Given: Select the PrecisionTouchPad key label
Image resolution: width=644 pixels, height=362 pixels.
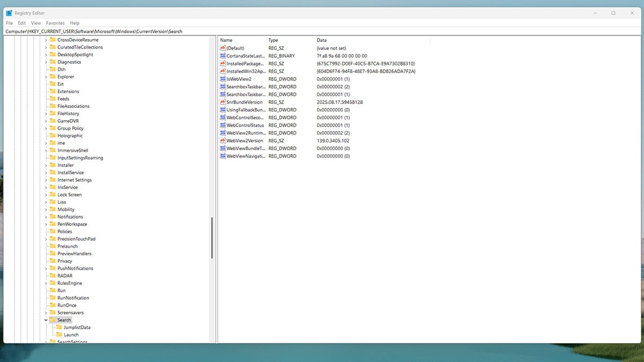Looking at the screenshot, I should [76, 239].
